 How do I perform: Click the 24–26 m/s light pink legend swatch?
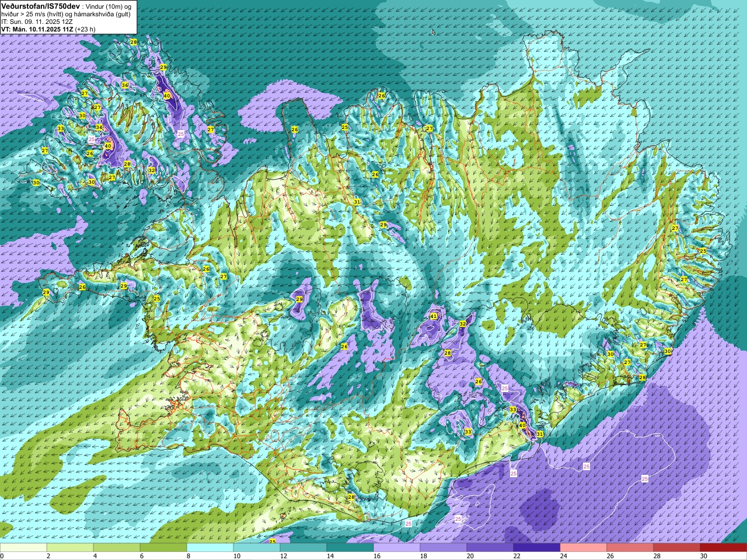coord(584,548)
